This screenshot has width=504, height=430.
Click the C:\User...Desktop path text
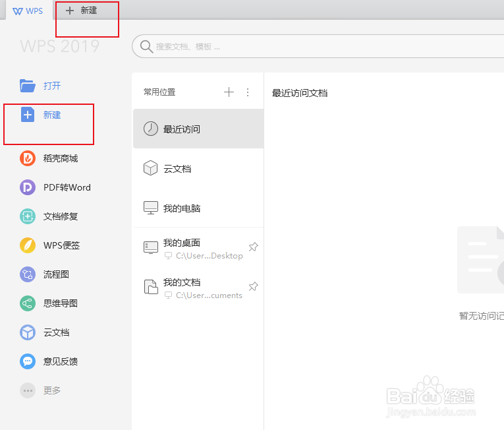pyautogui.click(x=210, y=255)
